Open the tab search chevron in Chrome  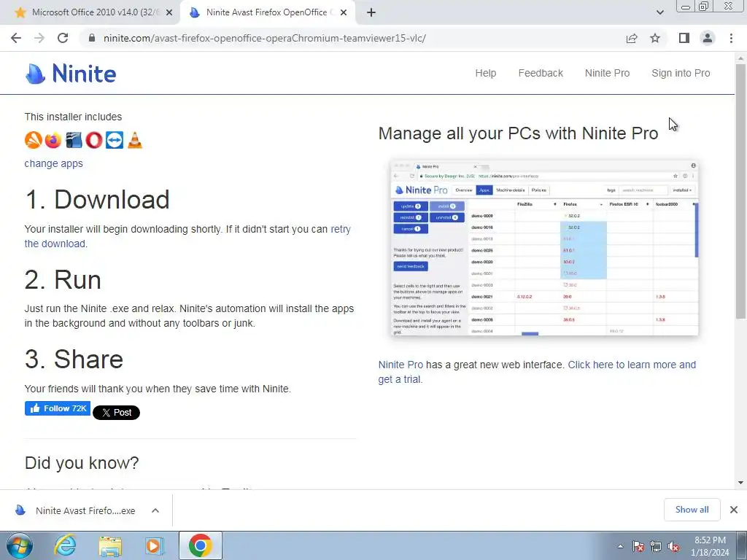[659, 12]
